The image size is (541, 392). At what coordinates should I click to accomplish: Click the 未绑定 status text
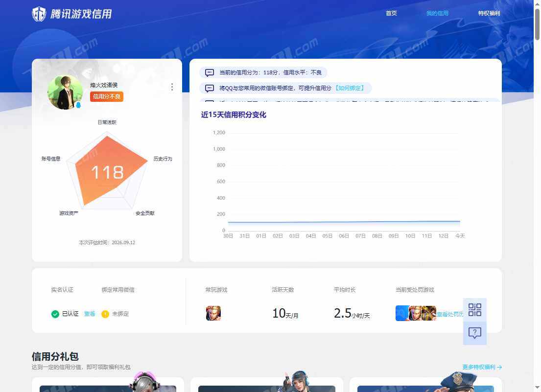tap(120, 314)
